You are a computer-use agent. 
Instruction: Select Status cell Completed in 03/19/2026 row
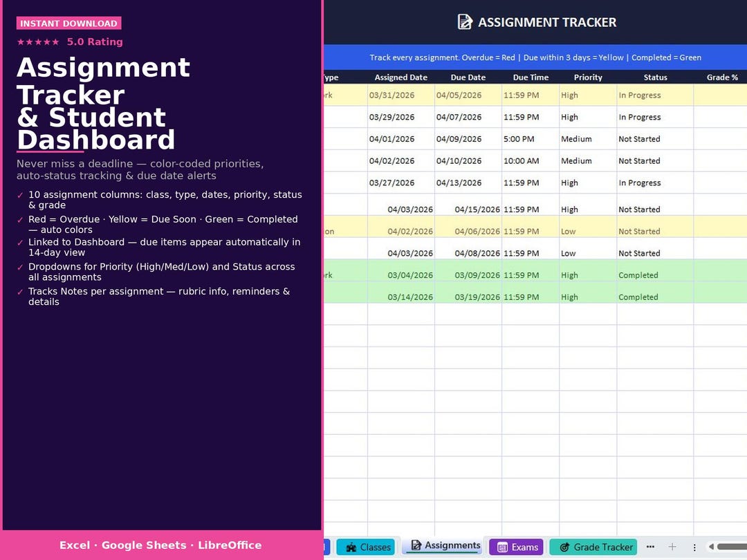point(656,292)
